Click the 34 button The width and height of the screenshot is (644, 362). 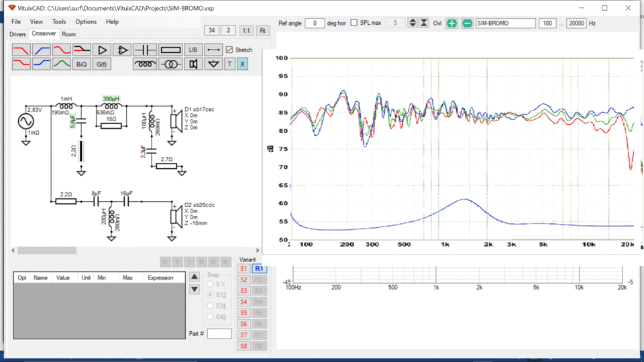(211, 30)
